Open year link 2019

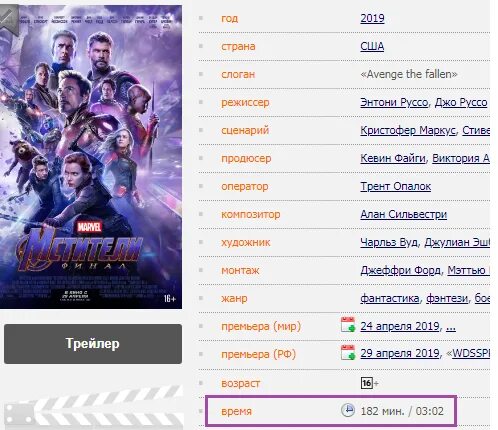tap(372, 18)
